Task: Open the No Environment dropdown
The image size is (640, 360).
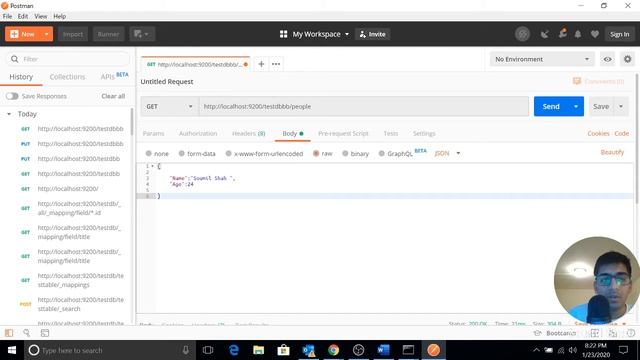Action: (x=542, y=59)
